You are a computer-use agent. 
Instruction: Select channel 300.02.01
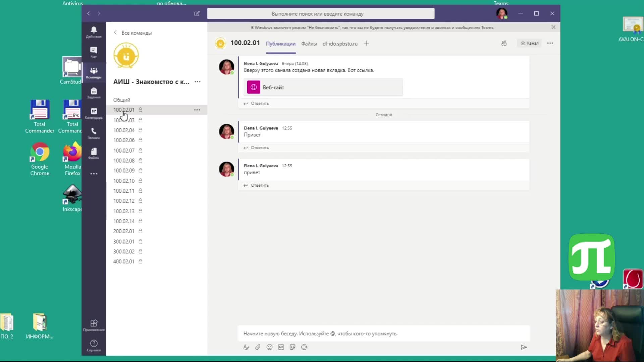point(157,242)
